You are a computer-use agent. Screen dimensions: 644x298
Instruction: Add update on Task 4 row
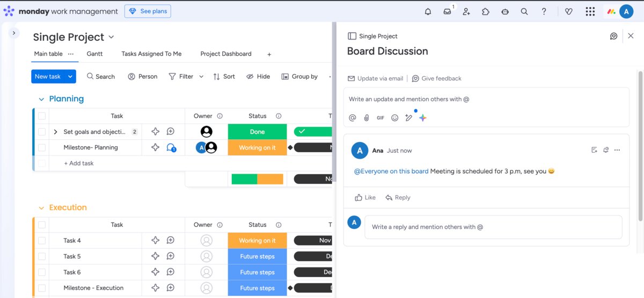point(171,241)
